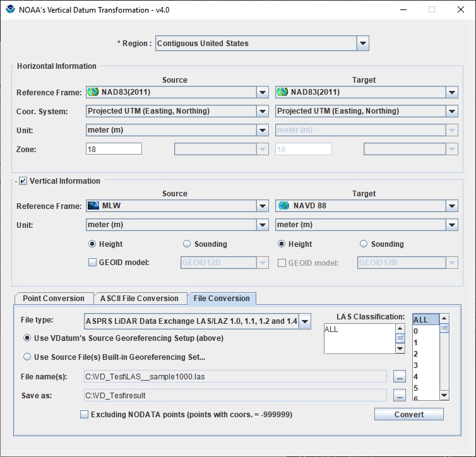This screenshot has height=457, width=476.
Task: Click scroll-up arrow of selected classes box
Action: click(400, 329)
